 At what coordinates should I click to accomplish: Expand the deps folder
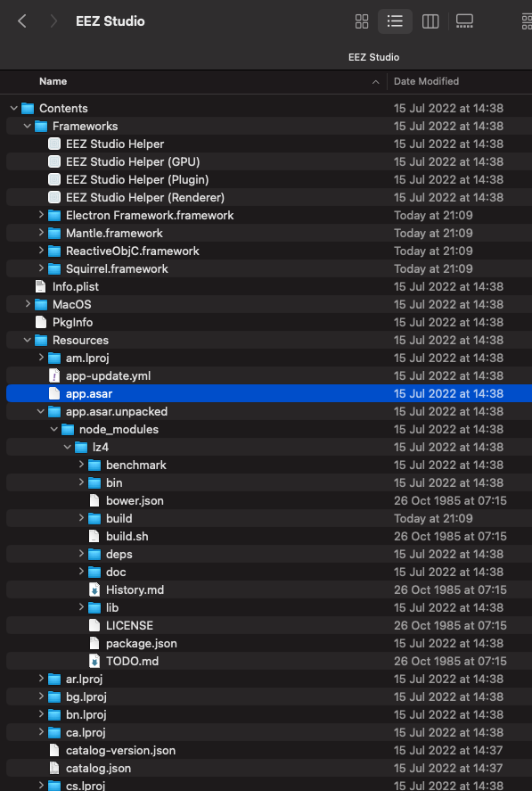81,554
